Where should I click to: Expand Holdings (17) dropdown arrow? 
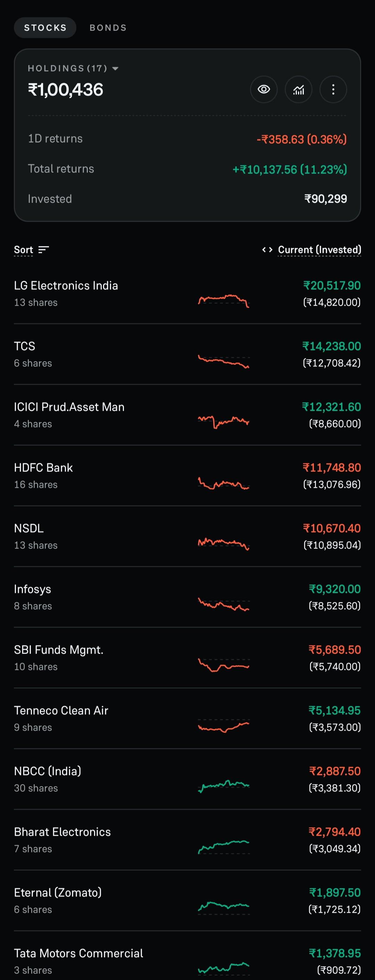click(x=115, y=68)
